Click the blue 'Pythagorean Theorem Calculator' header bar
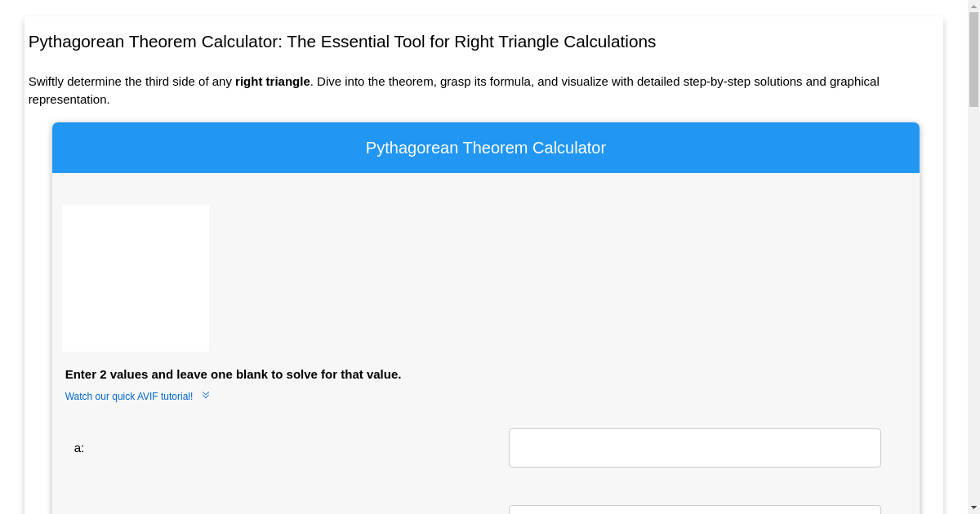This screenshot has width=980, height=514. click(486, 148)
